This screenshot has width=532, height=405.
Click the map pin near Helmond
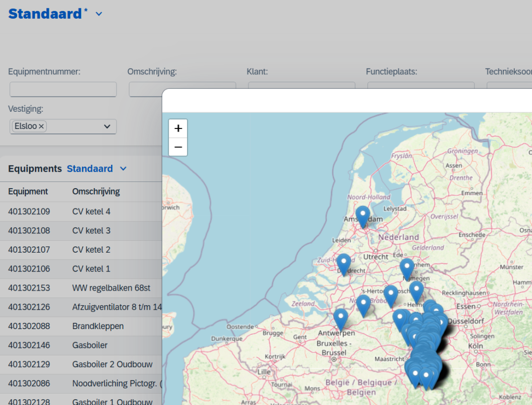pos(416,291)
